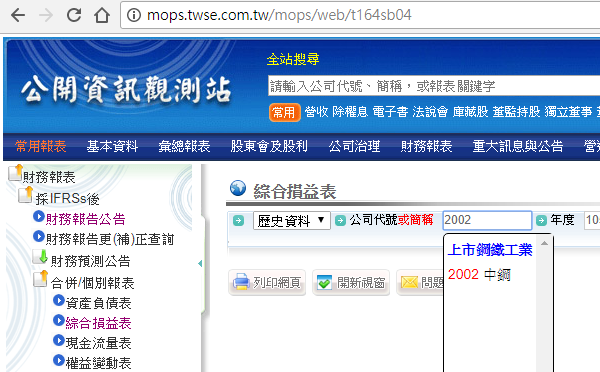Image resolution: width=600 pixels, height=372 pixels.
Task: Collapse the 合併/個別報表 folder icon
Action: (41, 279)
